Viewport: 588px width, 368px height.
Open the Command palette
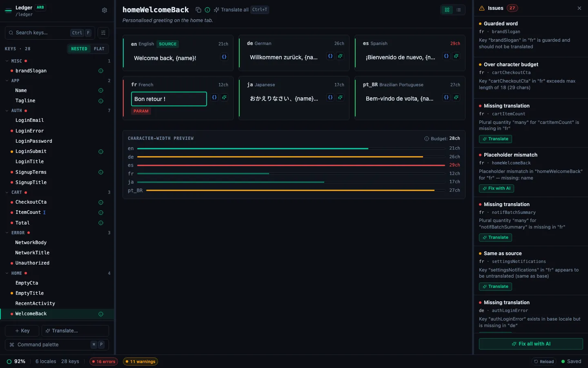pyautogui.click(x=57, y=345)
